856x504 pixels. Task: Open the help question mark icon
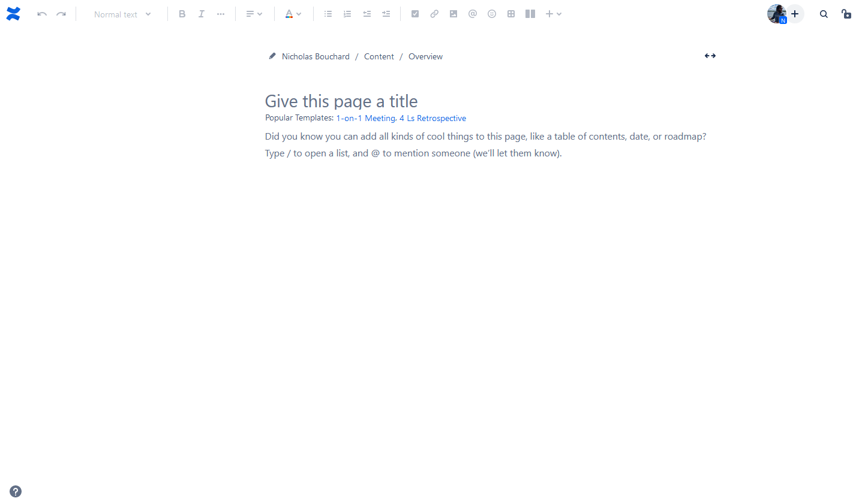coord(16,491)
